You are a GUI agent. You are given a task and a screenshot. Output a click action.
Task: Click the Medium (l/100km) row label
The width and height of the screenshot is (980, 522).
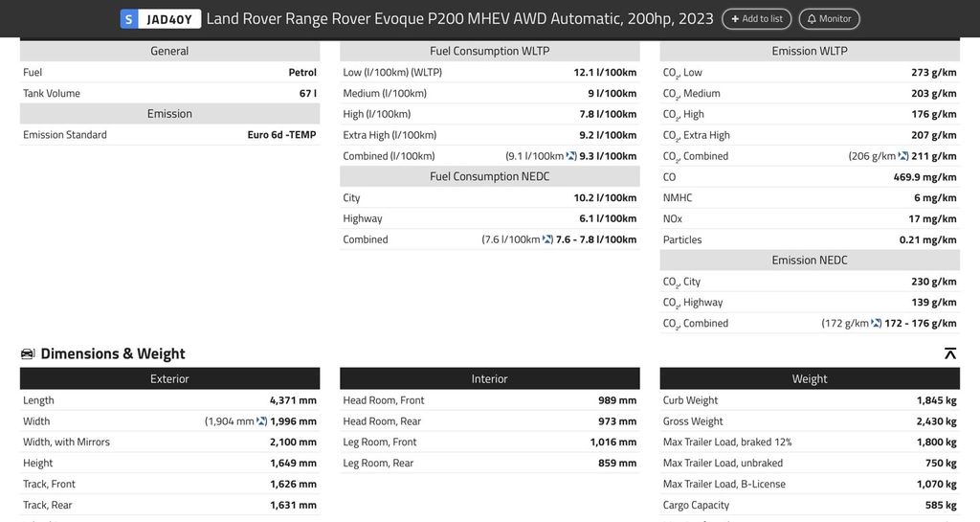click(385, 93)
